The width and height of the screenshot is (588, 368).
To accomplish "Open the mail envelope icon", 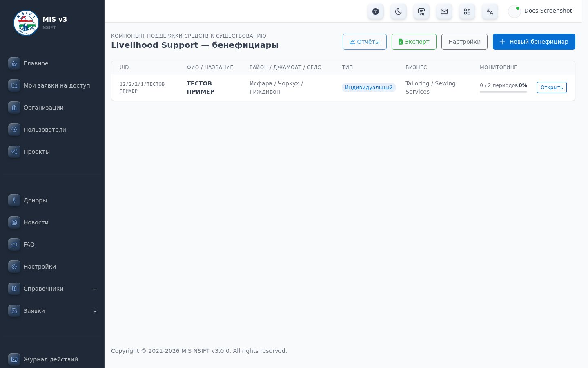I will [444, 11].
